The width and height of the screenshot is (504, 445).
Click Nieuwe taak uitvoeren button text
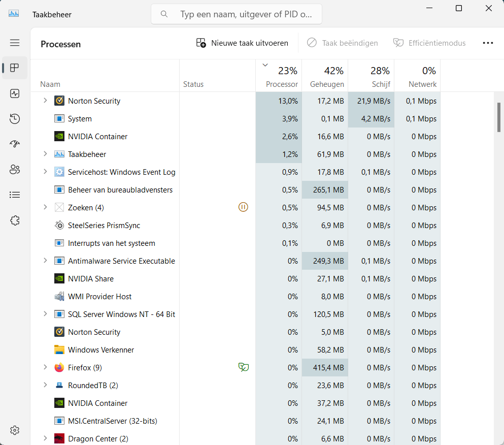[x=249, y=43]
